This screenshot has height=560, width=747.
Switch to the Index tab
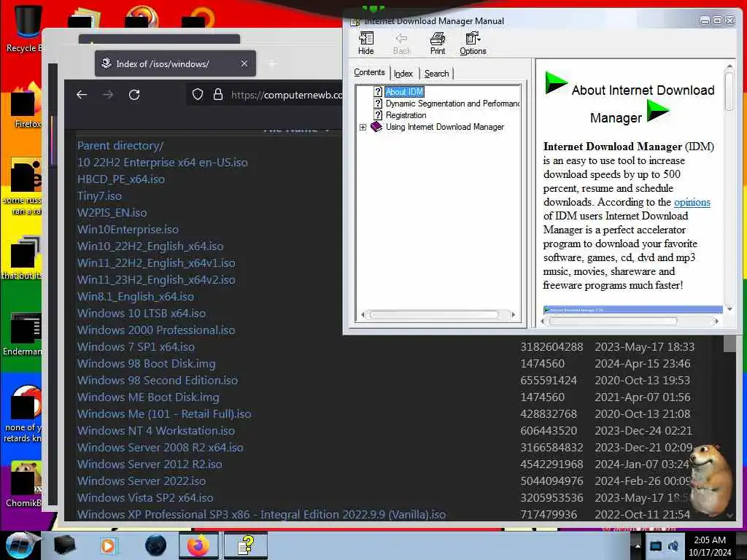pos(403,74)
